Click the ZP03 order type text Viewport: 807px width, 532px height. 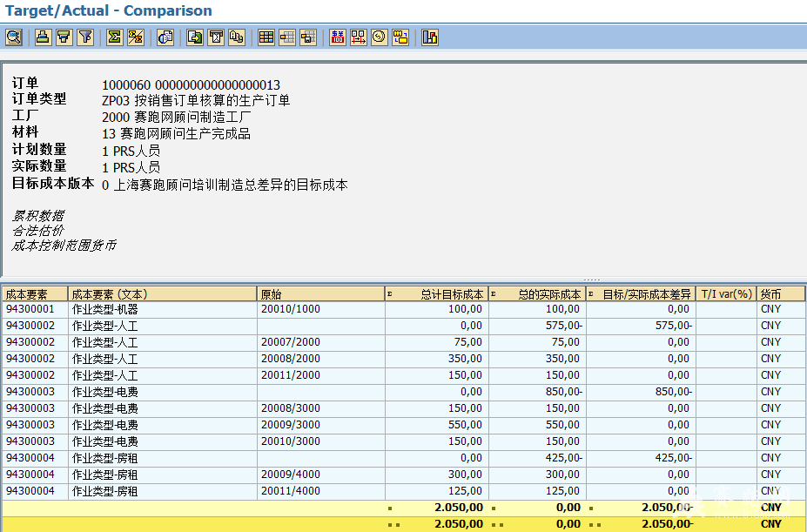point(196,100)
